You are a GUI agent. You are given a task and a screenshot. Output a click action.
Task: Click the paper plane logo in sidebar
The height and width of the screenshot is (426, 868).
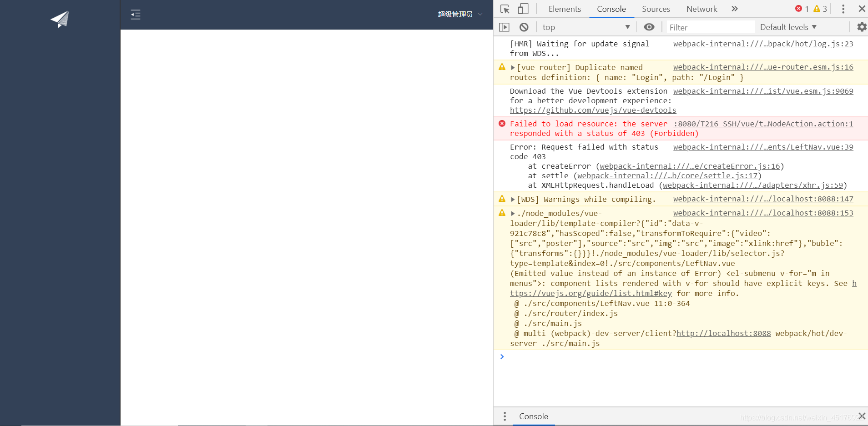pos(60,19)
